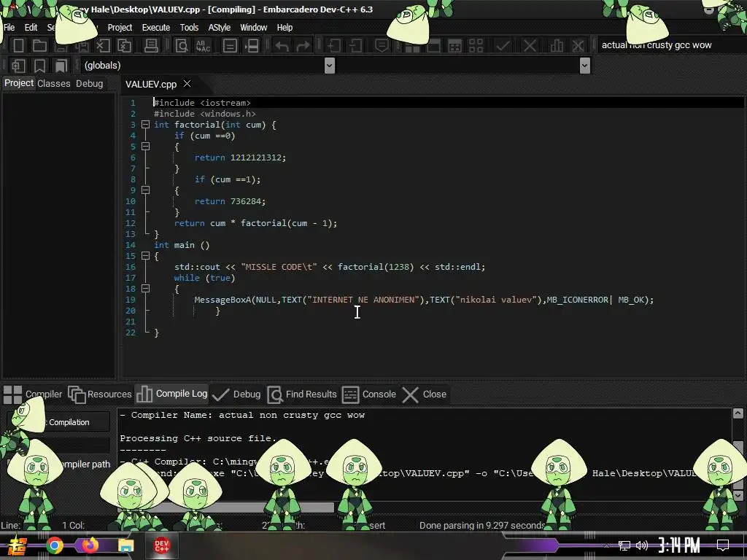The width and height of the screenshot is (747, 560).
Task: Open the Edit menu
Action: (x=31, y=28)
